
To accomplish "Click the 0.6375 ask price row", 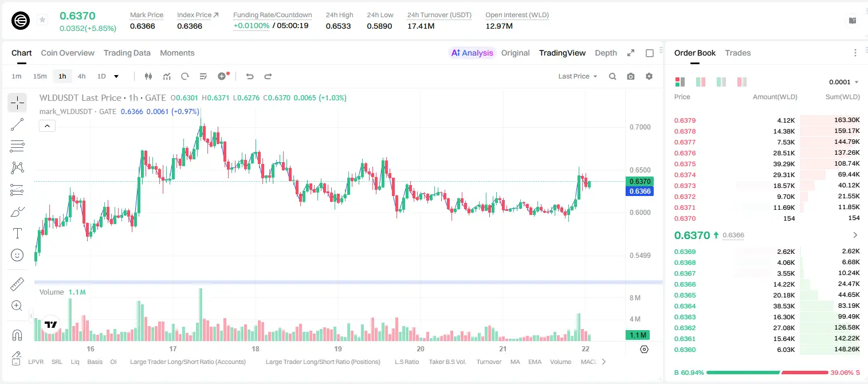I will coord(767,164).
